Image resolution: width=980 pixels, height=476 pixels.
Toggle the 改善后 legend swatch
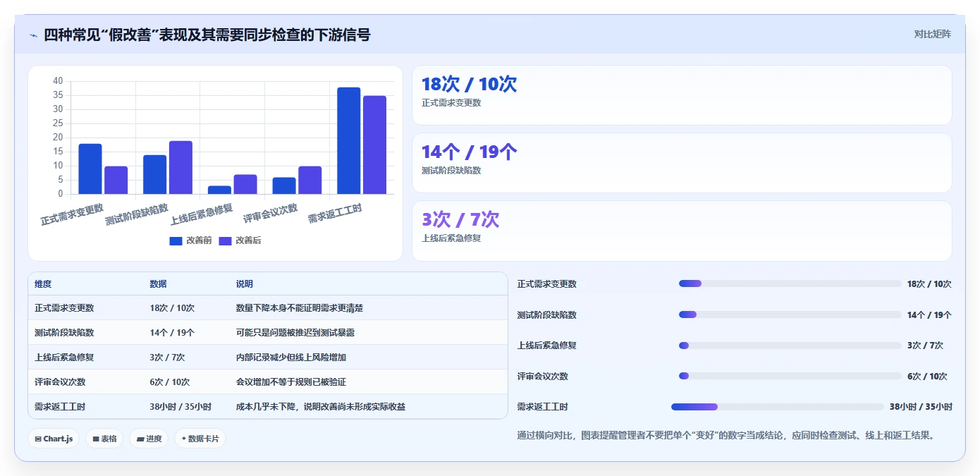[226, 240]
